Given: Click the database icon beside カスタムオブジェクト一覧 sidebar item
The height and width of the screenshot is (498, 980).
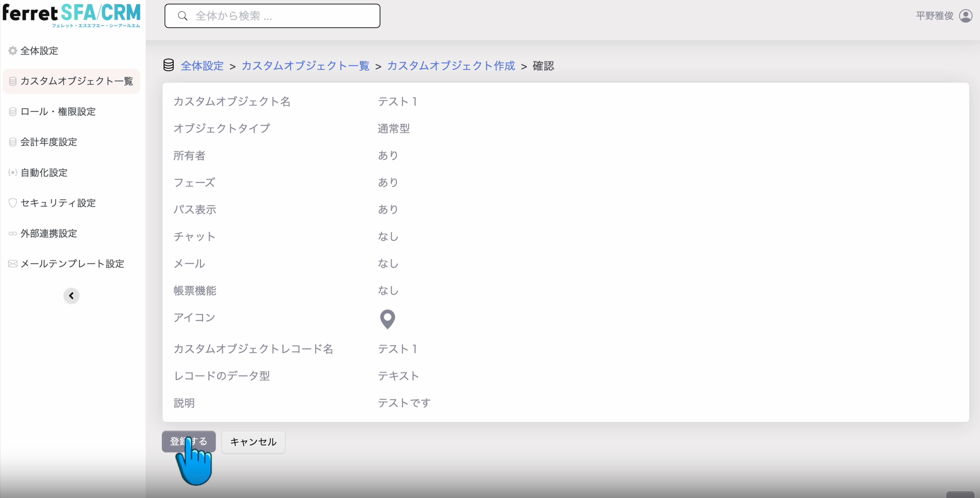Looking at the screenshot, I should (x=13, y=81).
